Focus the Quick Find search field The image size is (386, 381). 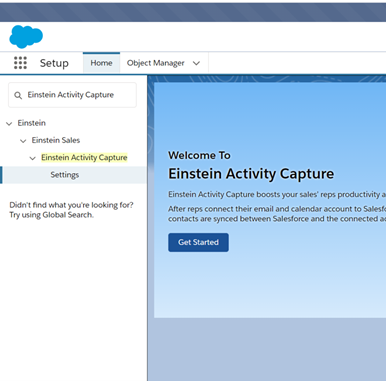coord(72,95)
